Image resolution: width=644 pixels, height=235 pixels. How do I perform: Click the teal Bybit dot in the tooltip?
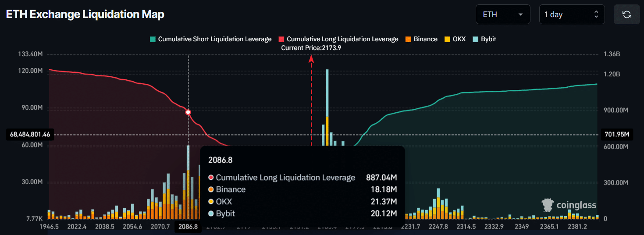pyautogui.click(x=211, y=214)
